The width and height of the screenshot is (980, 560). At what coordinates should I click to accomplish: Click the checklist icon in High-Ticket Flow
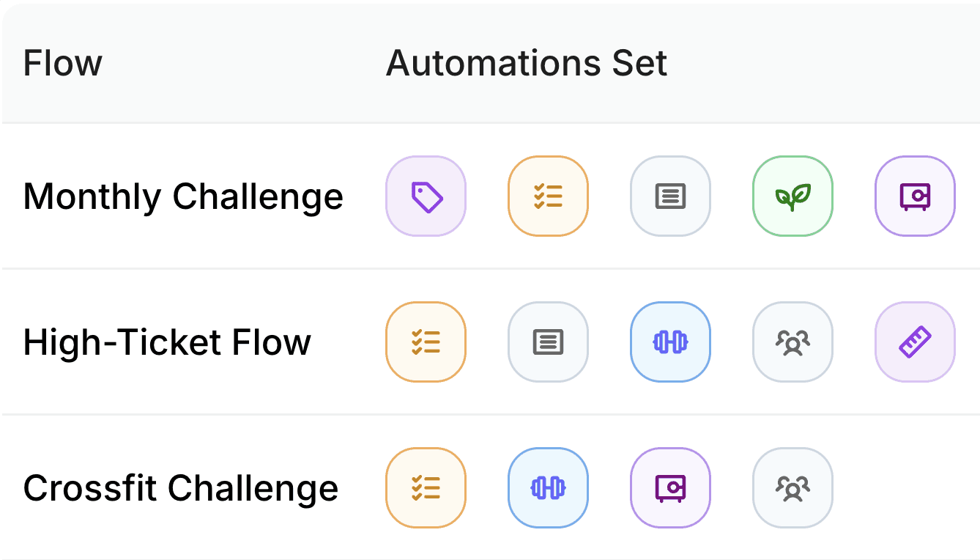point(426,342)
